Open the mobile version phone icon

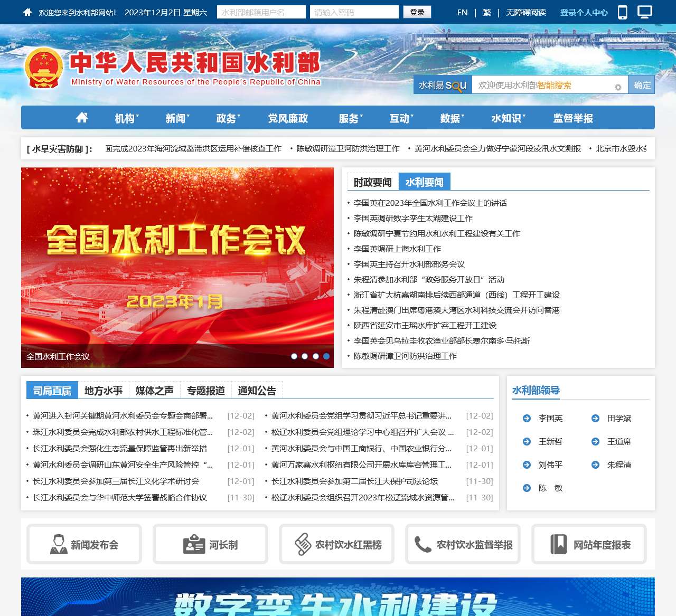click(x=623, y=12)
